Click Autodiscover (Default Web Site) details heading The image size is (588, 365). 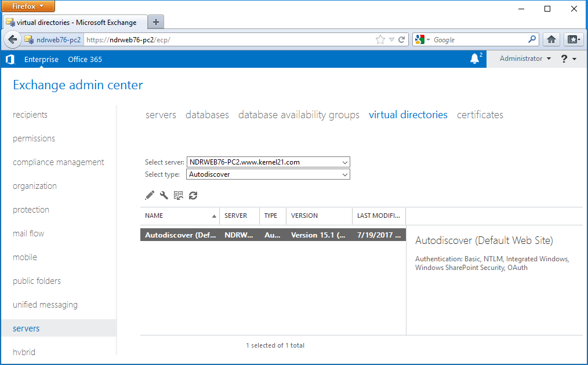point(484,240)
